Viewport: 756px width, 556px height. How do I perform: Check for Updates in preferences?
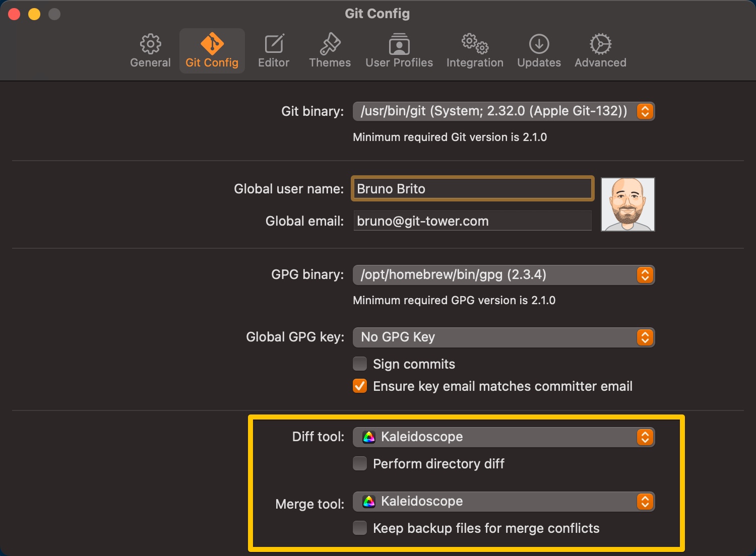538,49
